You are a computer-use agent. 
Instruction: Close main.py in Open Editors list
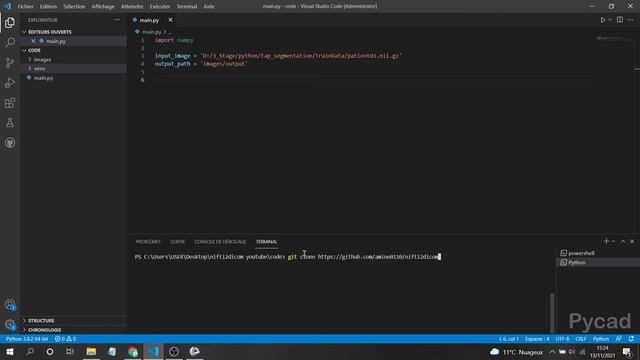[33, 41]
